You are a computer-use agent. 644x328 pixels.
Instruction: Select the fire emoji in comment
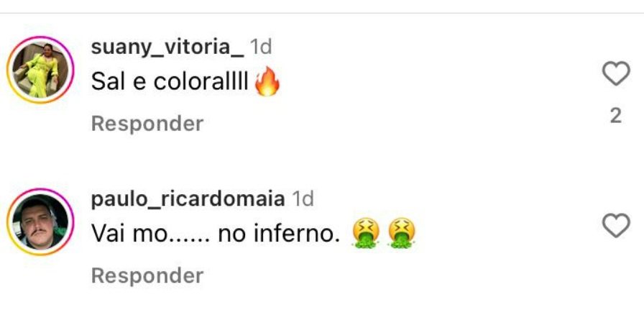(267, 81)
